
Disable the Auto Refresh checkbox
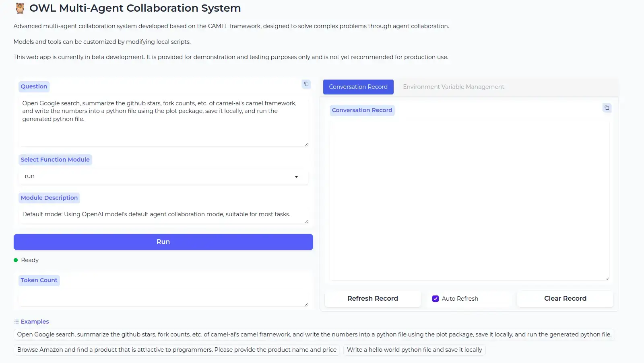pos(435,299)
